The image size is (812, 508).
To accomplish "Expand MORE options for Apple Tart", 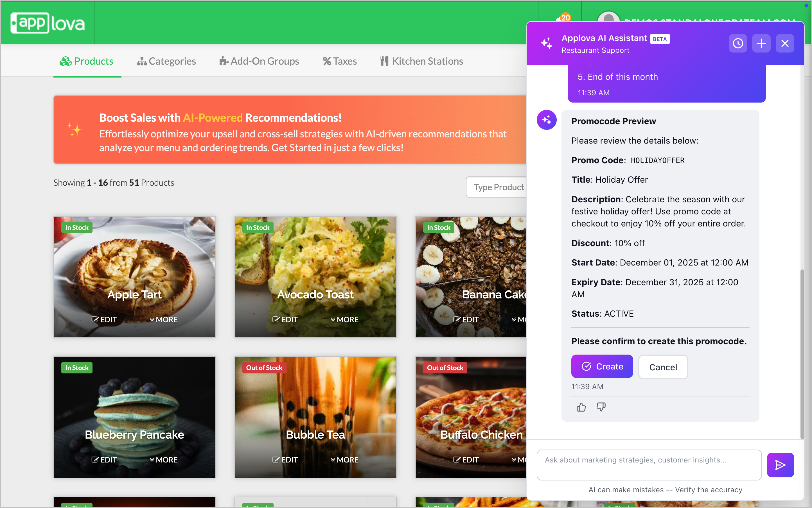I will tap(163, 319).
